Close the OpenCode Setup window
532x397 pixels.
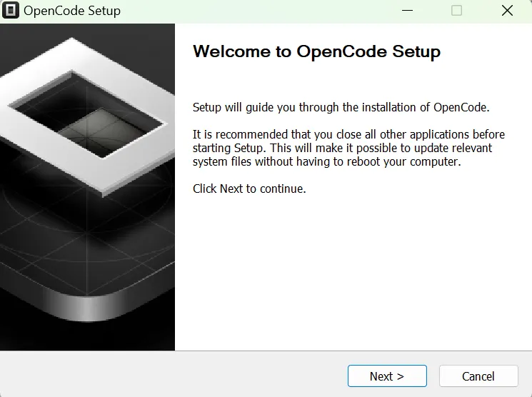(507, 11)
